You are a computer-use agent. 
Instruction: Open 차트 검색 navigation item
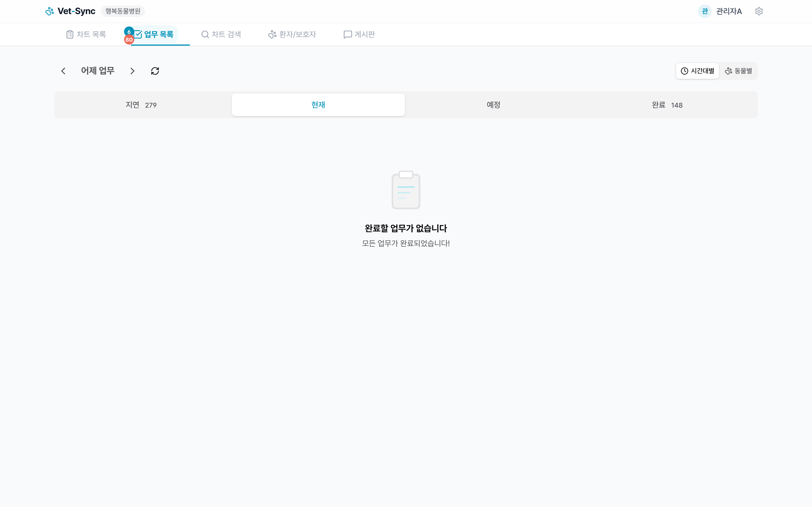click(221, 34)
